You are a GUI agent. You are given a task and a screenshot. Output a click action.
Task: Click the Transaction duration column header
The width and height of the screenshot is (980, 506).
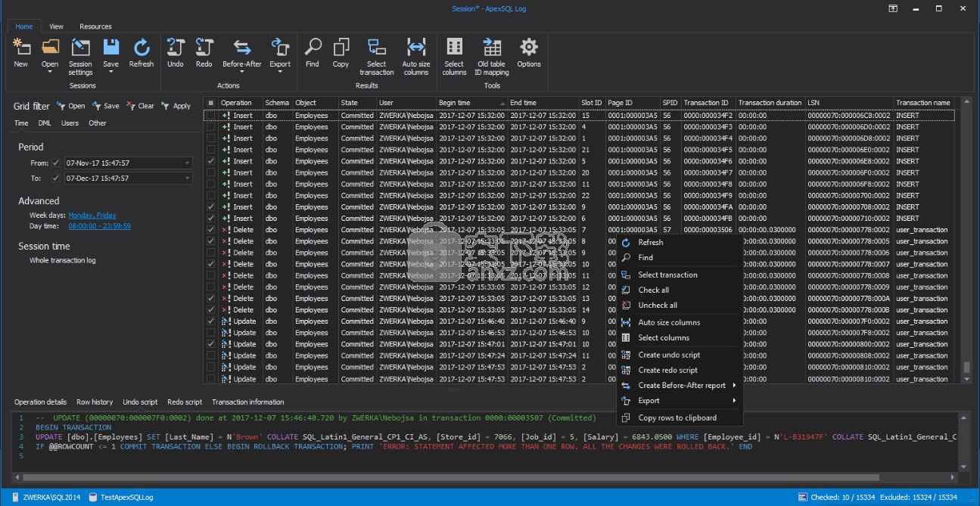click(x=770, y=103)
